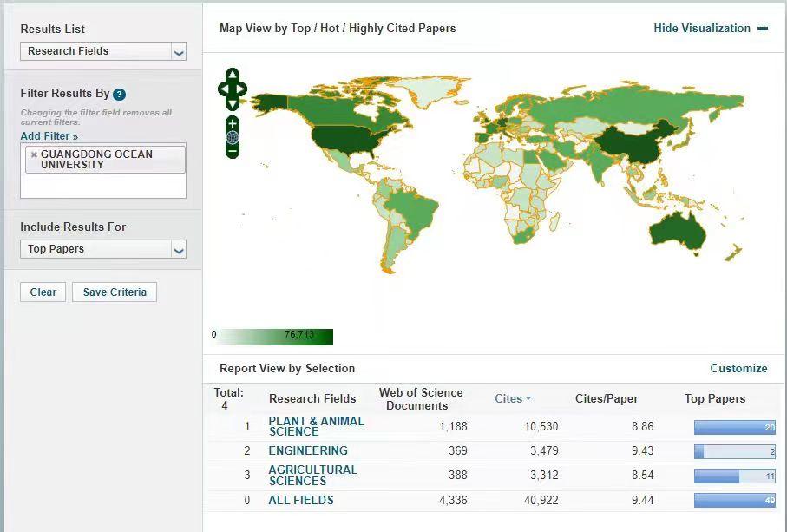Viewport: 787px width, 532px height.
Task: Open Customize report options
Action: point(738,368)
